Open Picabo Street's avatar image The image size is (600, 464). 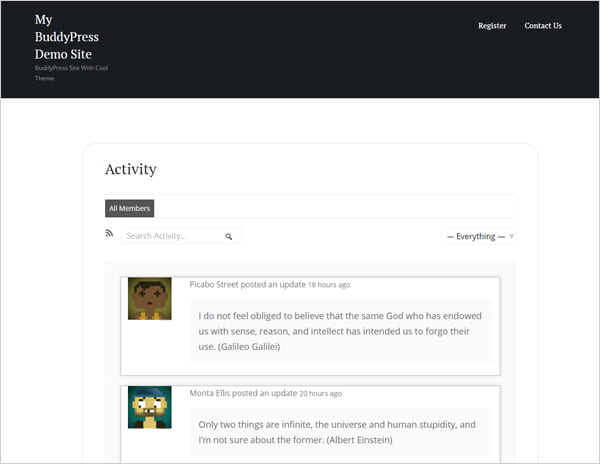point(150,299)
